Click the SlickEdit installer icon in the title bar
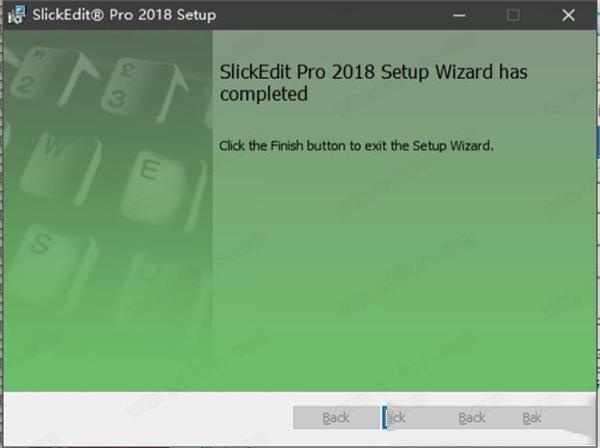 pos(16,15)
